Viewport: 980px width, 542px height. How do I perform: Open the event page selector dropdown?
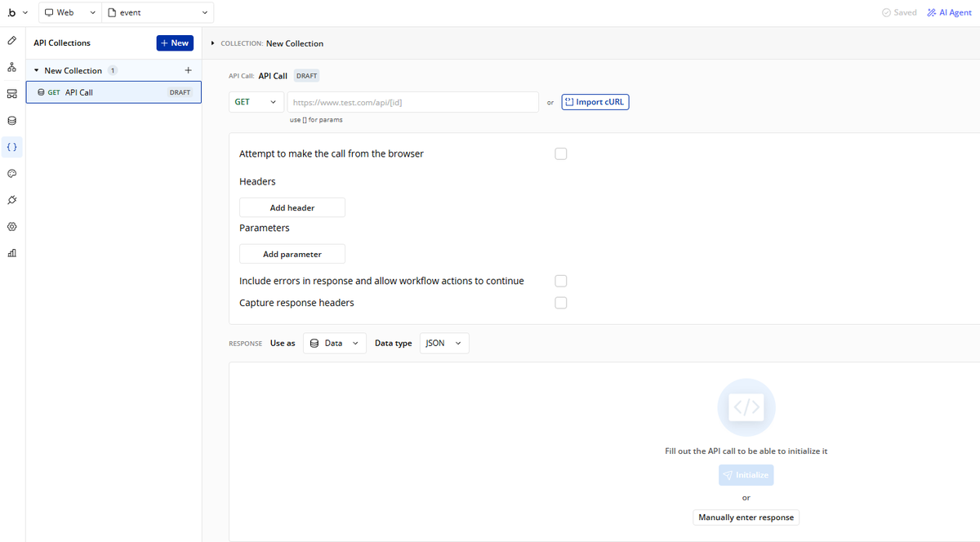(x=158, y=13)
